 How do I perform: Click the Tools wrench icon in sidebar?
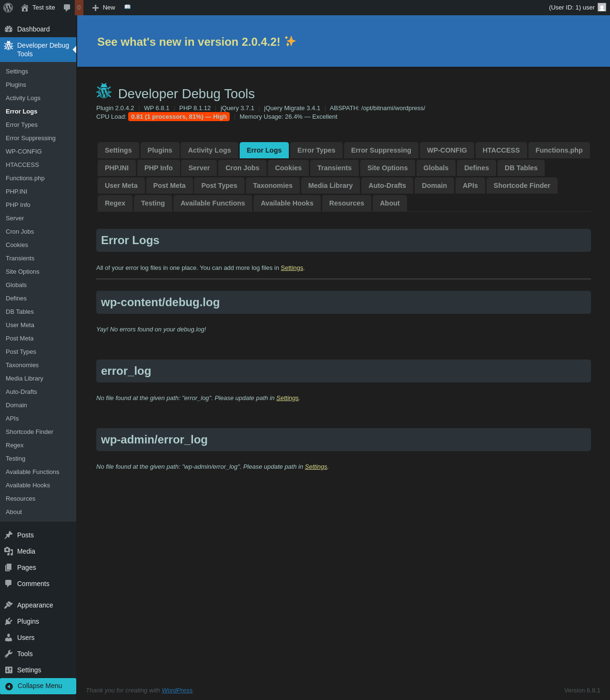tap(9, 654)
